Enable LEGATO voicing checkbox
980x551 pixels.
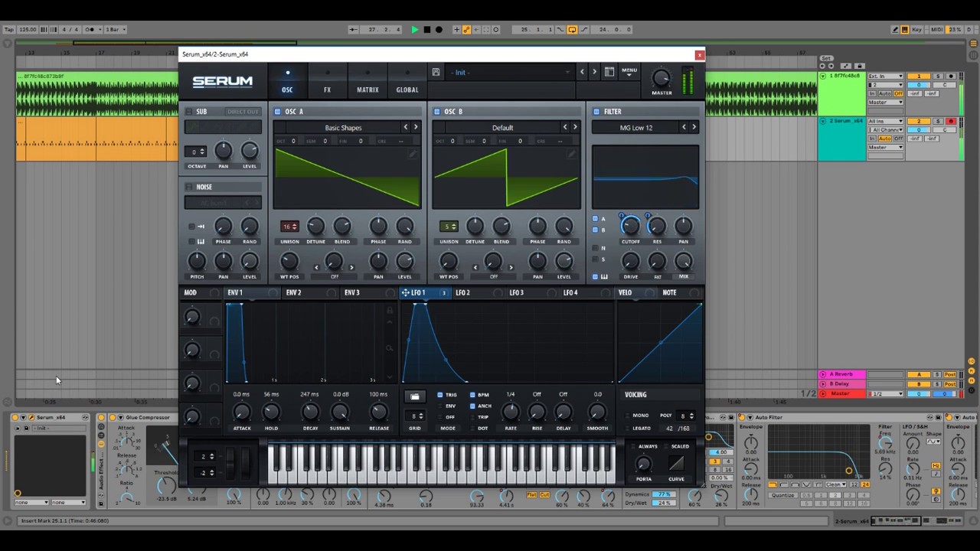pos(629,429)
